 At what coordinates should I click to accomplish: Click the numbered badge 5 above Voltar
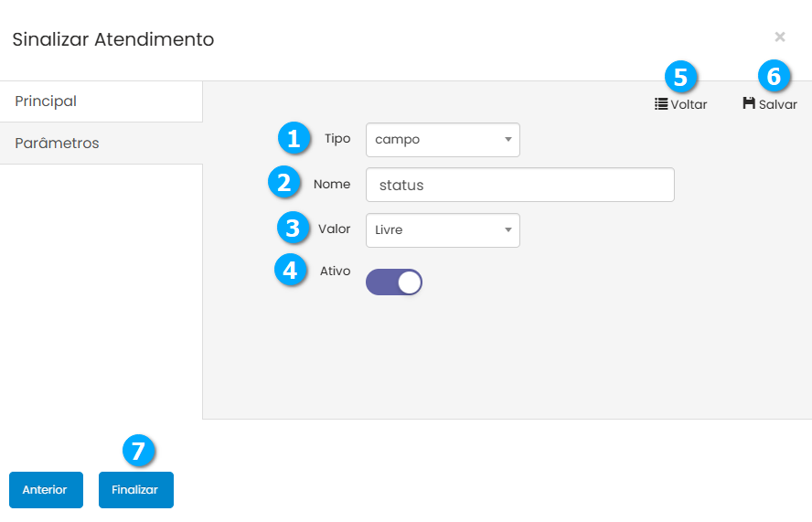(679, 77)
